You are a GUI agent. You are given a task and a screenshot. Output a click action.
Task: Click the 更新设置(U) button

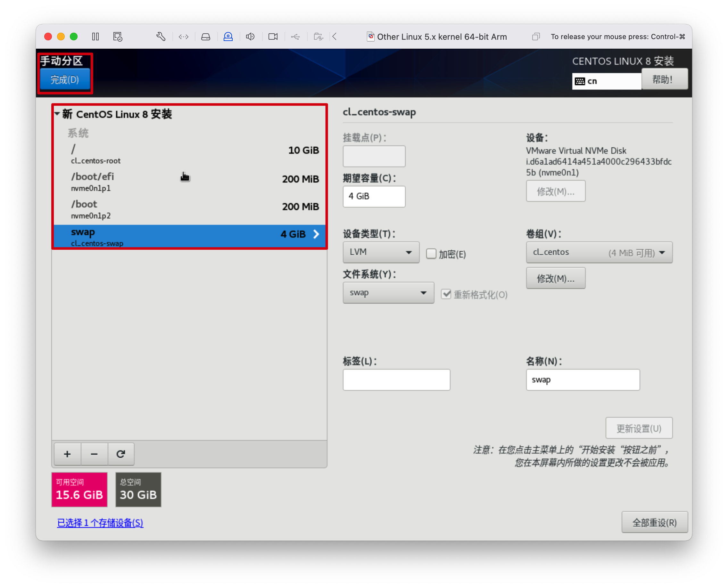[639, 429]
